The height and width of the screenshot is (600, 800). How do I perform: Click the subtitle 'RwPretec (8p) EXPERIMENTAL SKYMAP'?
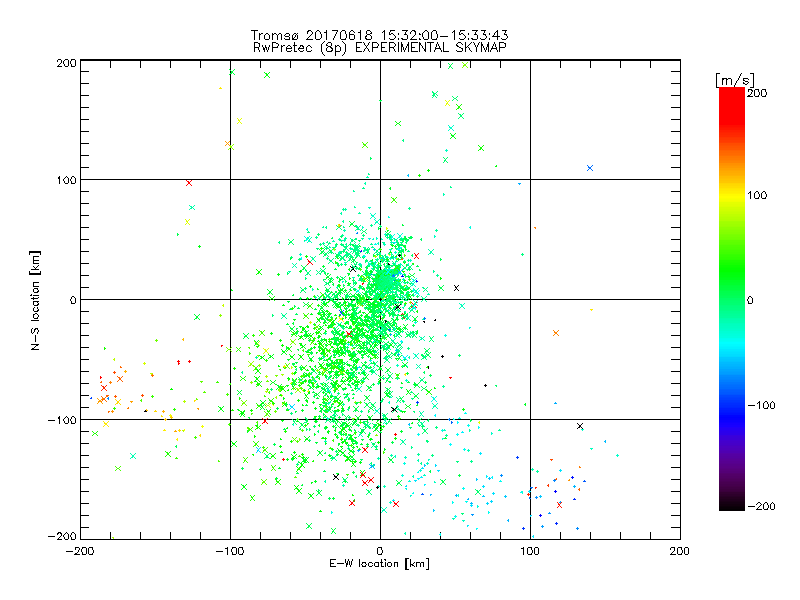click(380, 48)
